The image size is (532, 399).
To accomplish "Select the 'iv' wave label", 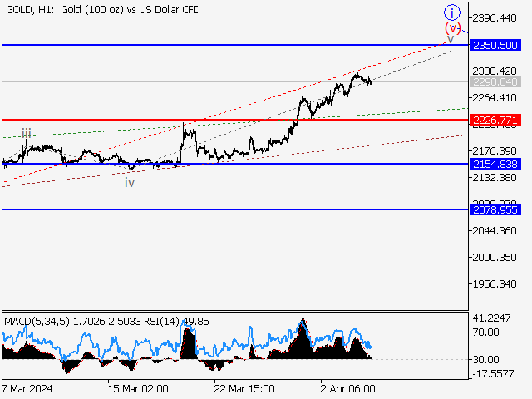I will tap(130, 183).
